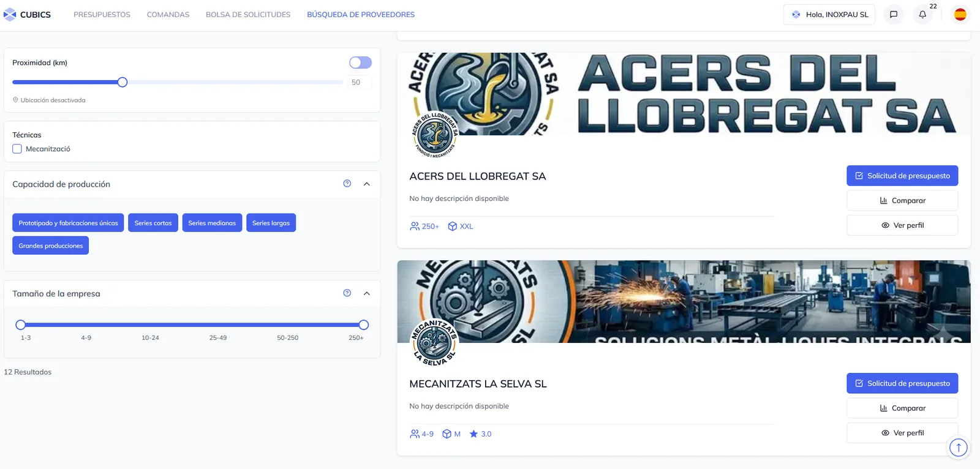The height and width of the screenshot is (469, 980).
Task: Request quote from ACERS DEL LLOBREGAT SA
Action: [x=902, y=176]
